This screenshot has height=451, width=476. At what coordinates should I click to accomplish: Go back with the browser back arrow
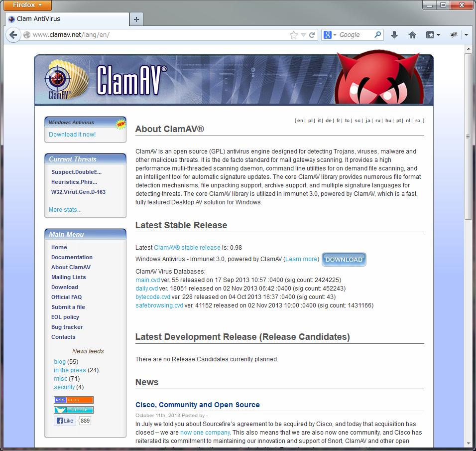click(13, 35)
